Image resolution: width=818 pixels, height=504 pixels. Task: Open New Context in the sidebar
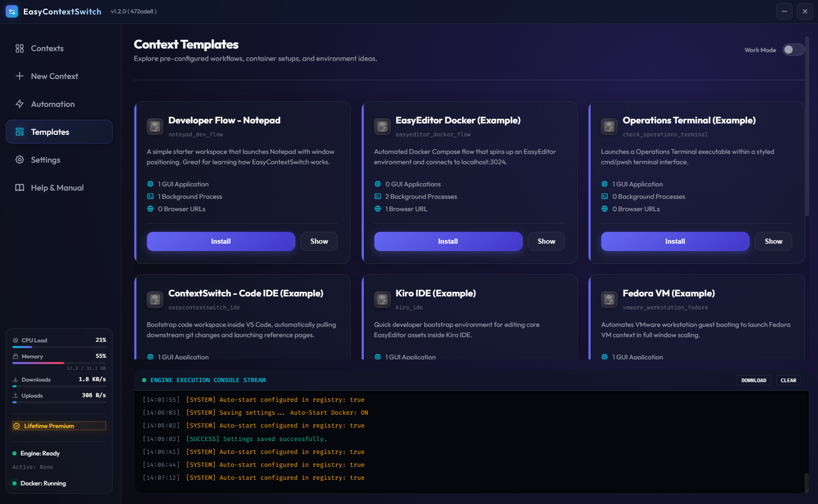(59, 76)
